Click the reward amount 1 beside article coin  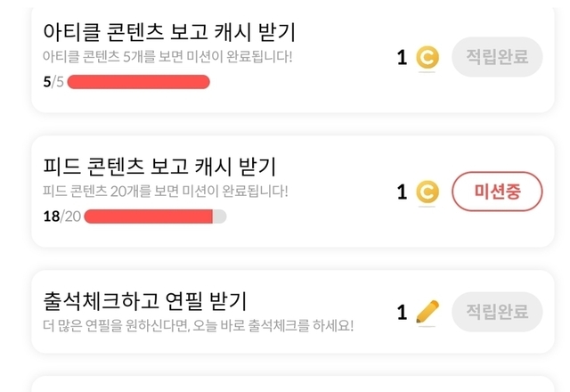[402, 57]
